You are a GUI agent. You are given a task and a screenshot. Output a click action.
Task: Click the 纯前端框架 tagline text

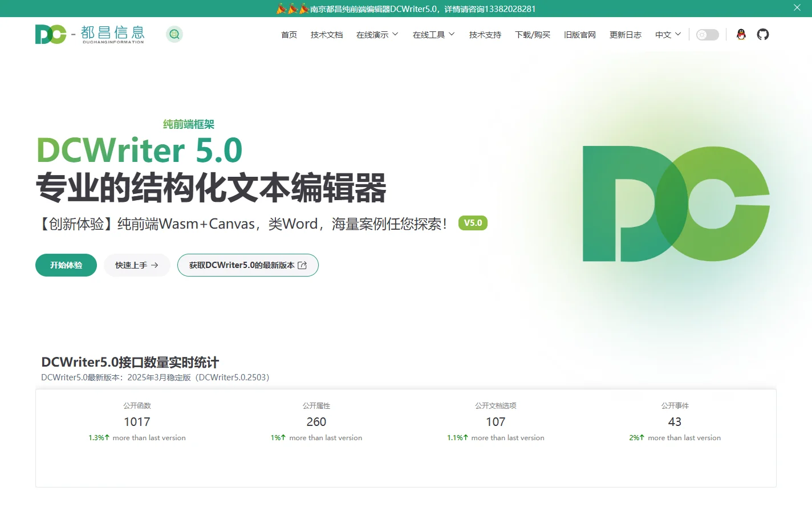pos(189,124)
